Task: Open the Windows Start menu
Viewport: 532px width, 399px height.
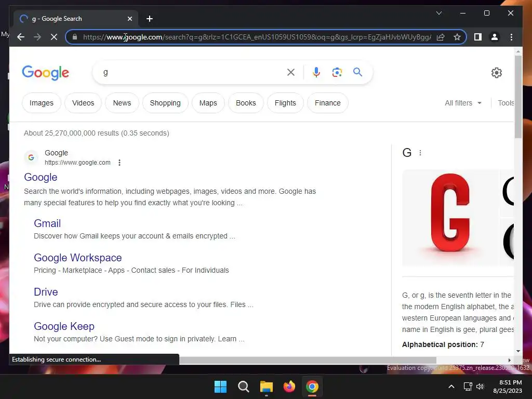Action: click(x=220, y=387)
